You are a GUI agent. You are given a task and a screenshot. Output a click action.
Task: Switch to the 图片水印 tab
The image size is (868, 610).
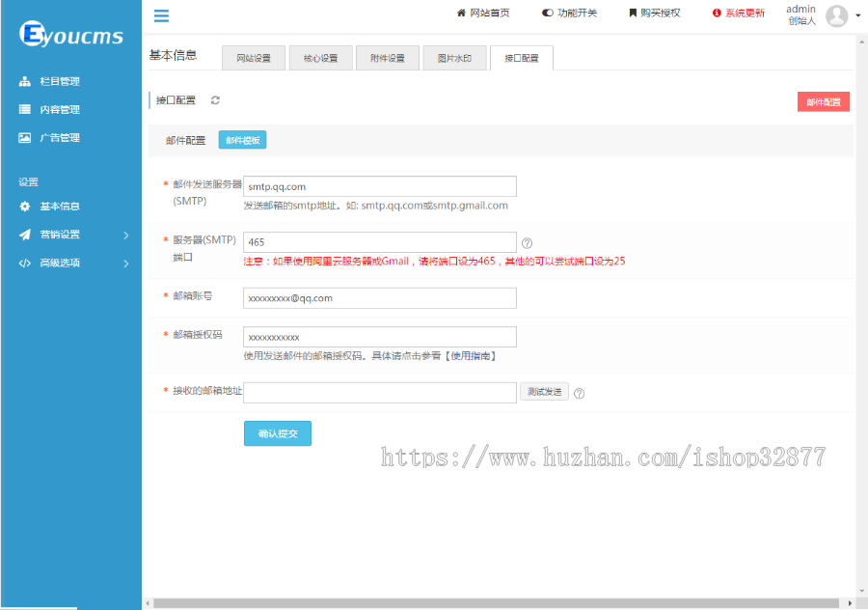452,58
